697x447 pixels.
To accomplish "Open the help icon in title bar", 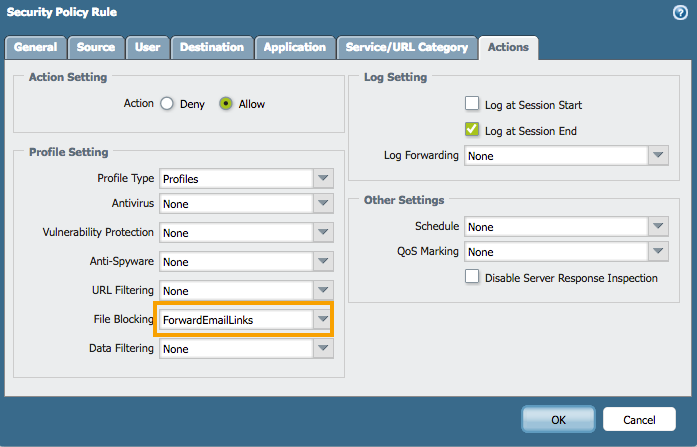I will click(x=680, y=13).
